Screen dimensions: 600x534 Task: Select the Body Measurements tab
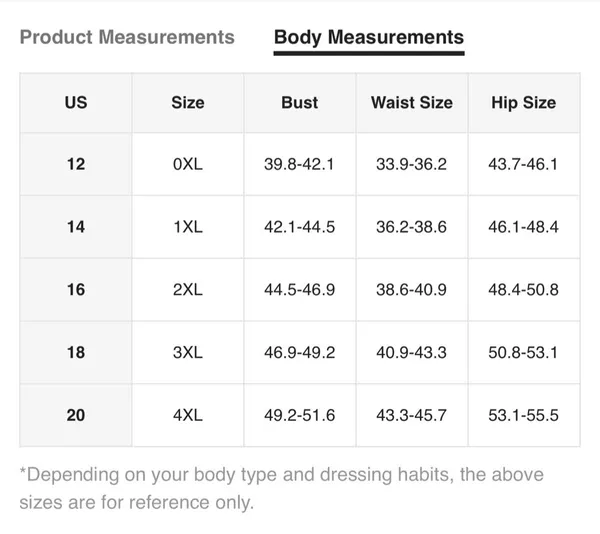tap(369, 37)
